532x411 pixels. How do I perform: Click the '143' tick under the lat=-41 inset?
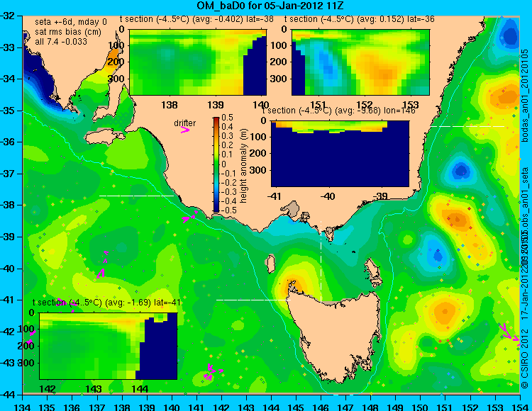click(x=94, y=388)
